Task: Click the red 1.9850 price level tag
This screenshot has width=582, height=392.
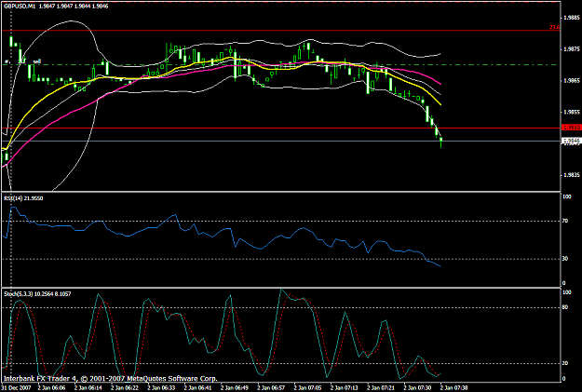Action: click(571, 128)
